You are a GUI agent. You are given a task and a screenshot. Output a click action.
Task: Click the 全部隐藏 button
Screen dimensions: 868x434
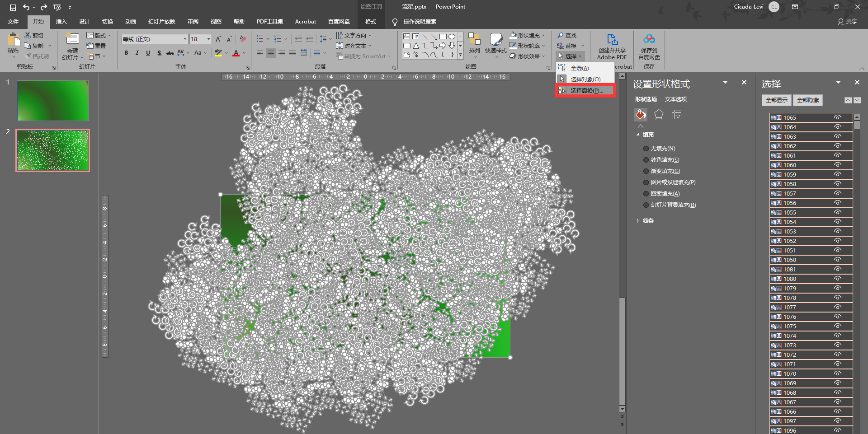(807, 100)
